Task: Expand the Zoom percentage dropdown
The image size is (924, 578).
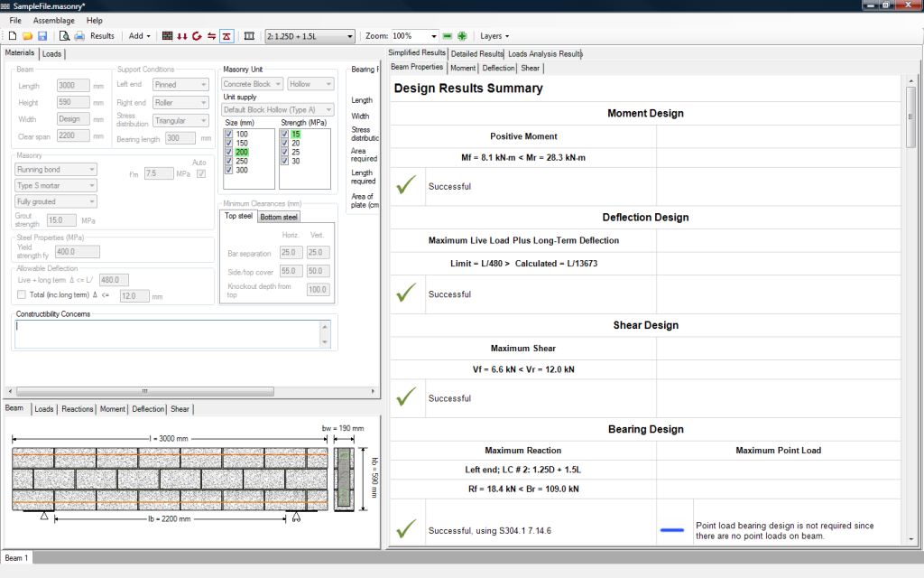Action: coord(434,36)
